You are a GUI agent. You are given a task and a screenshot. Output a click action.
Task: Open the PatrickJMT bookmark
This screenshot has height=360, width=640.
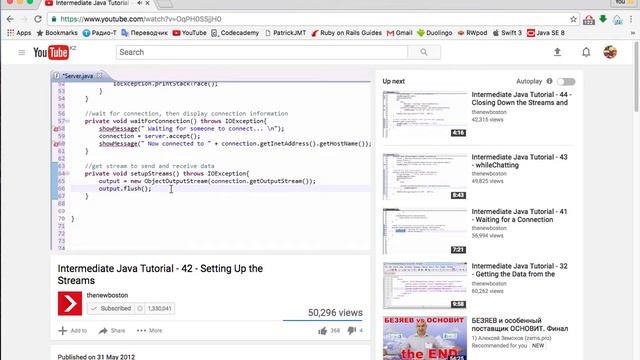click(x=285, y=33)
